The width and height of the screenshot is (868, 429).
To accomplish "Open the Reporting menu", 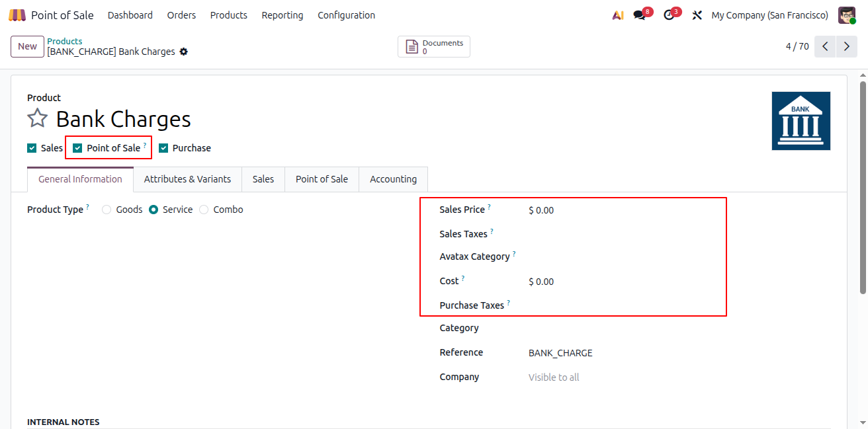I will click(282, 15).
